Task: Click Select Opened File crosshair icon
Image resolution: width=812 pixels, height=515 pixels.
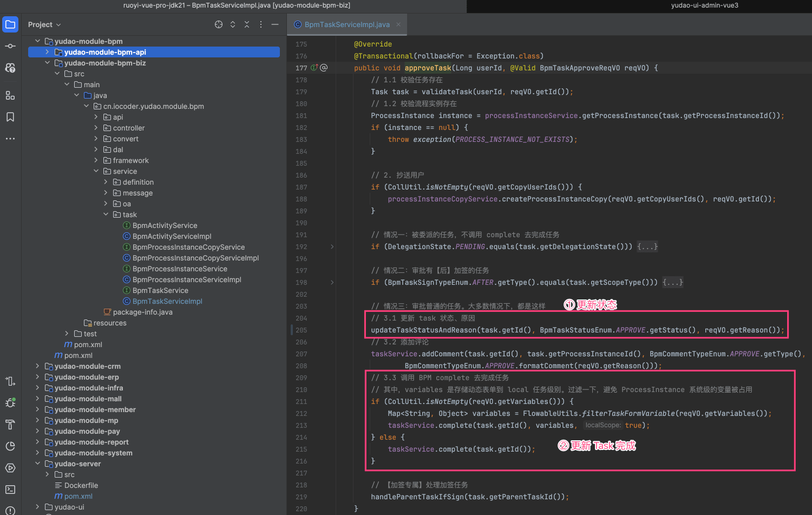Action: pyautogui.click(x=219, y=24)
